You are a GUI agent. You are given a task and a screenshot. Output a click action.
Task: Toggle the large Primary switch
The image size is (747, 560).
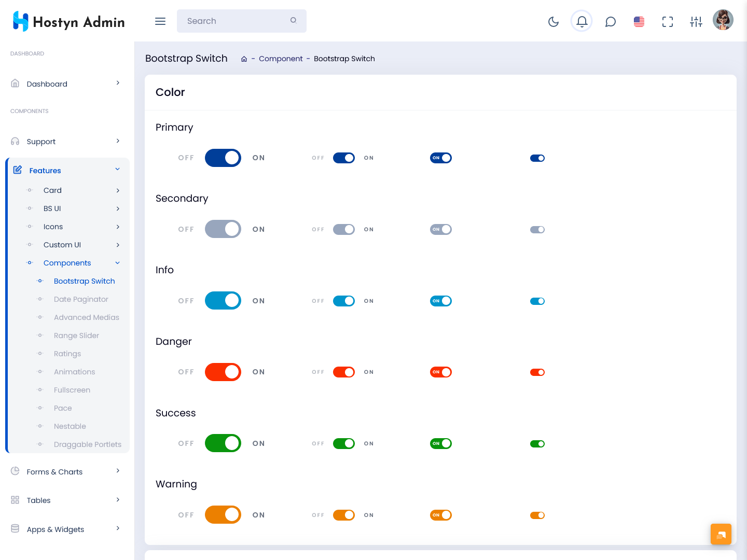click(223, 158)
